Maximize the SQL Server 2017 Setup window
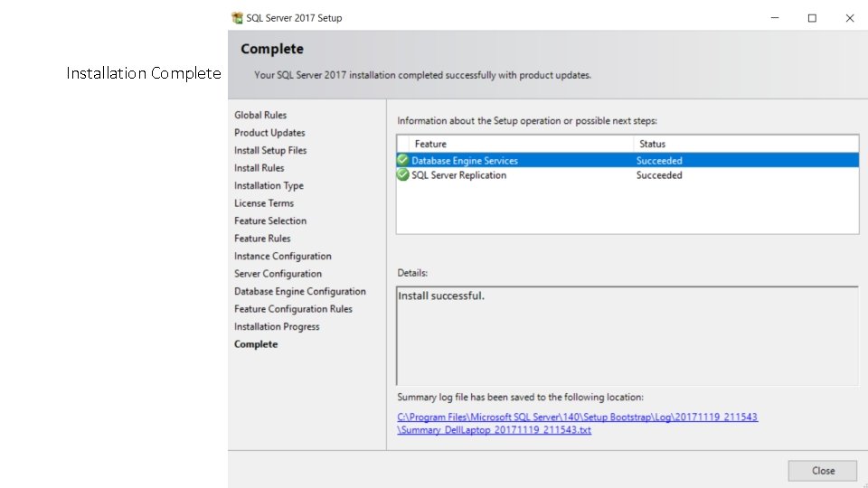 (x=812, y=18)
